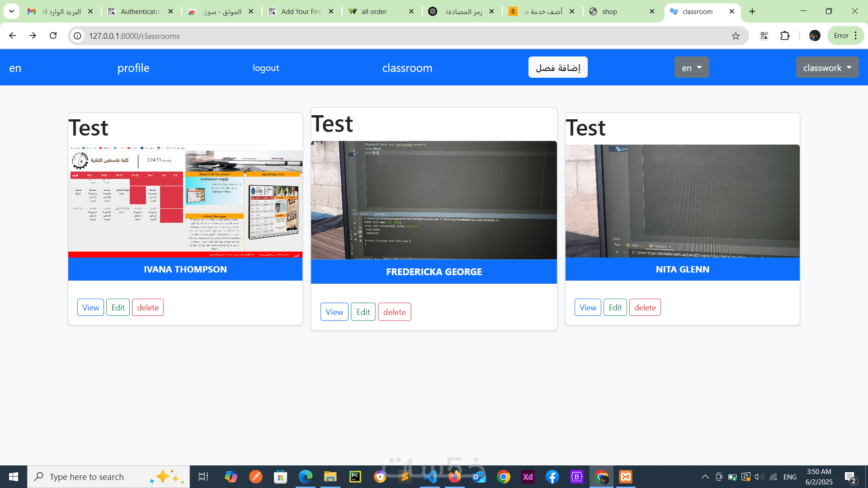Viewport: 868px width, 488px height.
Task: Delete the Fredericka George classroom
Action: (x=394, y=312)
